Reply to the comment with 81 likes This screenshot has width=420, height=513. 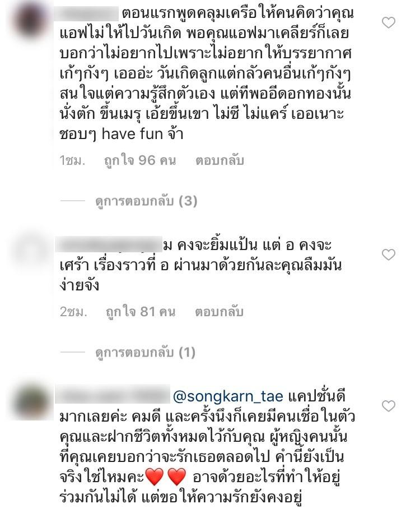[219, 312]
